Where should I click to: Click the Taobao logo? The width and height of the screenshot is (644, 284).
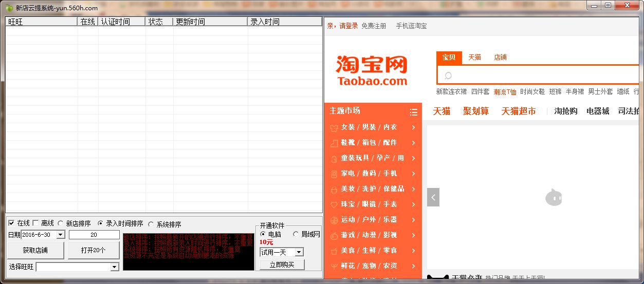372,71
